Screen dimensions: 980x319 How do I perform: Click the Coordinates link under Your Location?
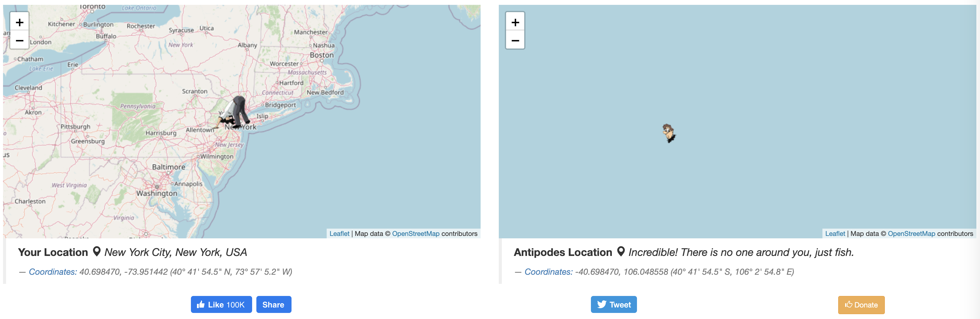coord(53,272)
